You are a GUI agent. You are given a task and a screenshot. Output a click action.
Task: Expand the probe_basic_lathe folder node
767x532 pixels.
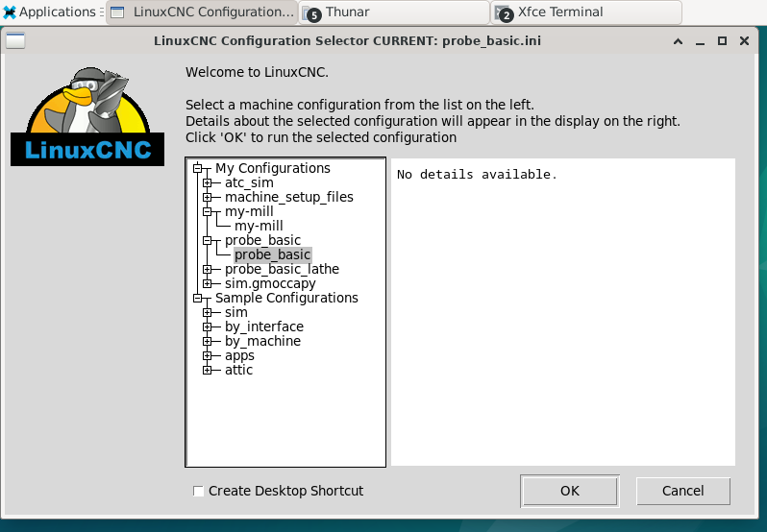(x=207, y=269)
